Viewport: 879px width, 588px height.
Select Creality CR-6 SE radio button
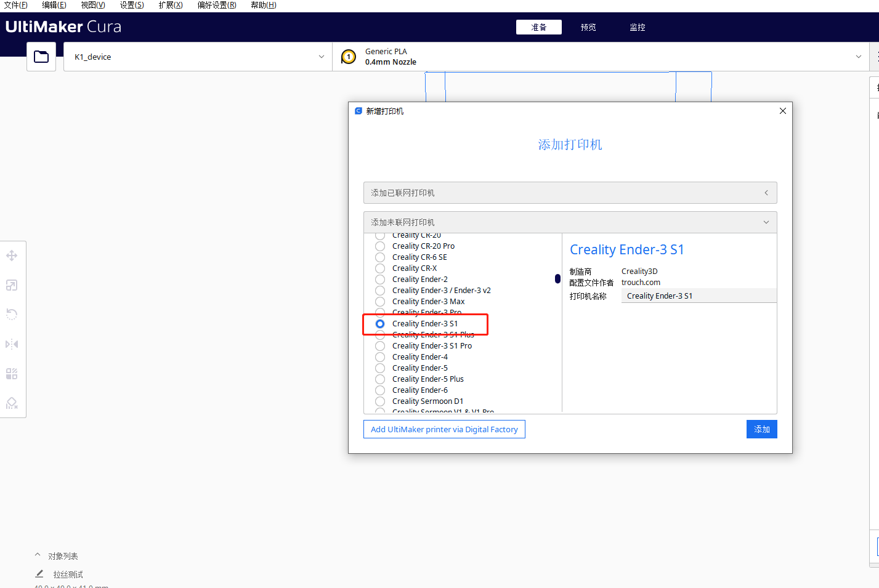(x=380, y=257)
